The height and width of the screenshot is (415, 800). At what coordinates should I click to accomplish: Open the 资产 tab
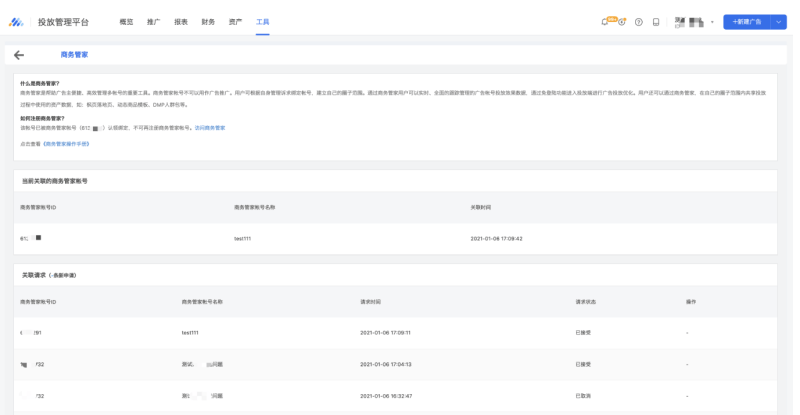235,22
